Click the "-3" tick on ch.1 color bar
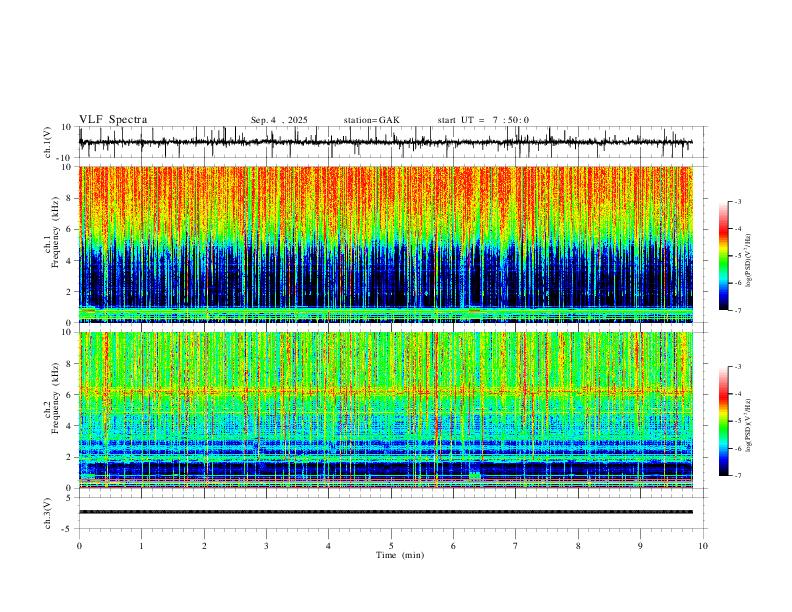This screenshot has width=792, height=612. 738,201
